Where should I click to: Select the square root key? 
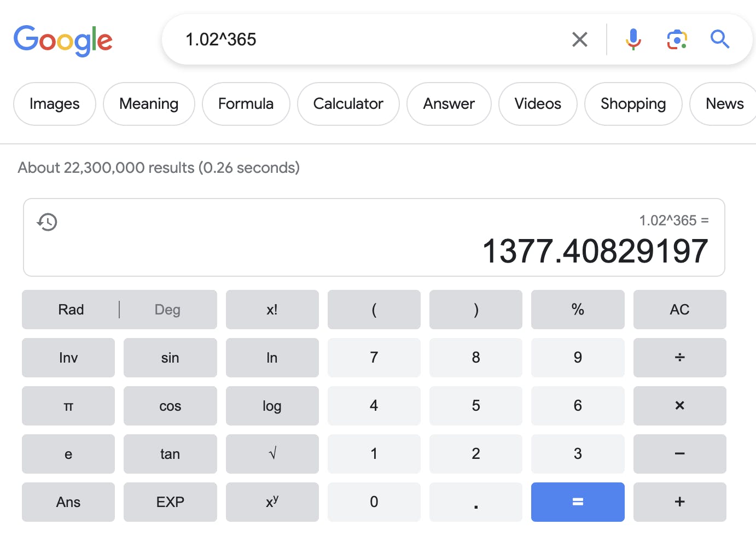pos(272,454)
